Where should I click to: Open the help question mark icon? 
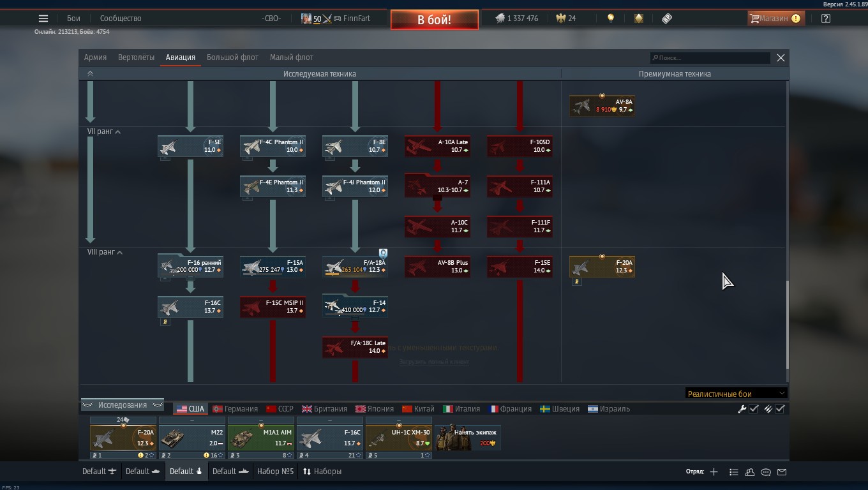click(826, 19)
